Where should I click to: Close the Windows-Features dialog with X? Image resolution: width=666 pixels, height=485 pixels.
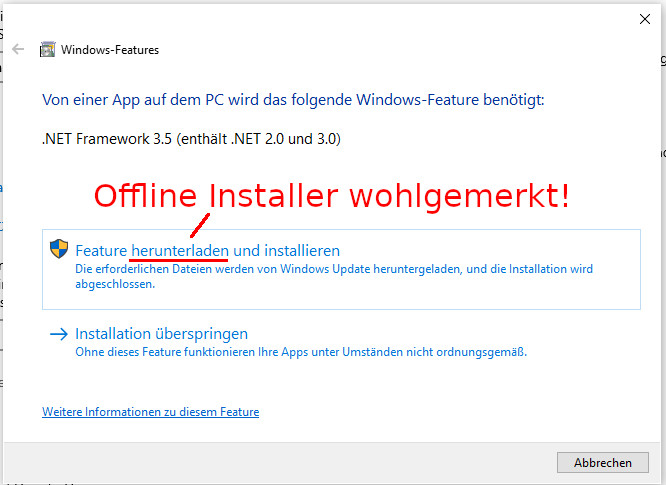point(645,18)
